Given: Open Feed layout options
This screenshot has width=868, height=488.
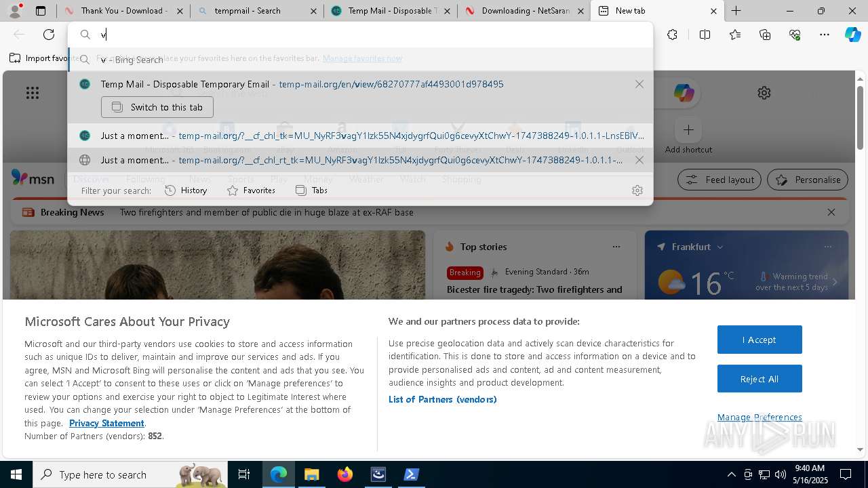Looking at the screenshot, I should pos(720,180).
